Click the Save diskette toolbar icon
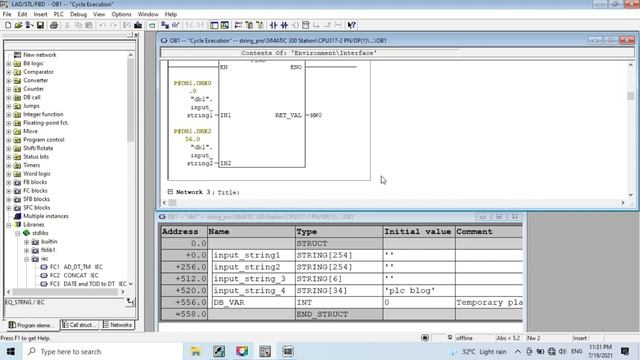The image size is (640, 360). [40, 25]
